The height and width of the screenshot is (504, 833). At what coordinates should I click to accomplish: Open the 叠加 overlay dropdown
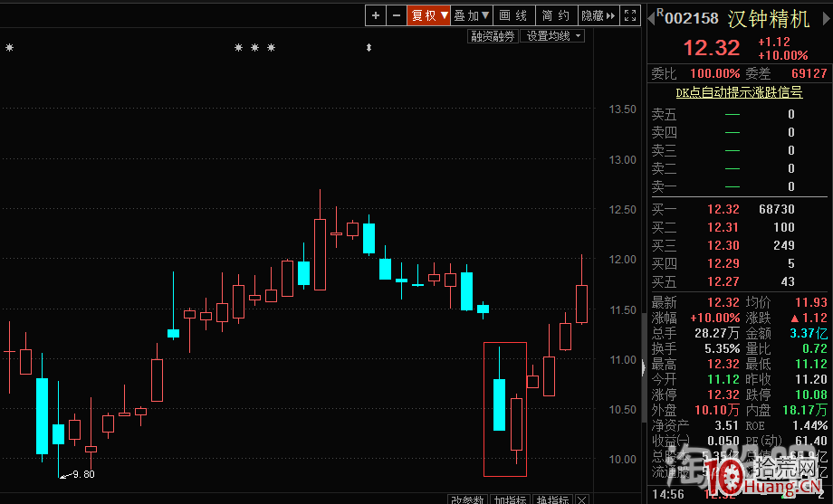(471, 15)
